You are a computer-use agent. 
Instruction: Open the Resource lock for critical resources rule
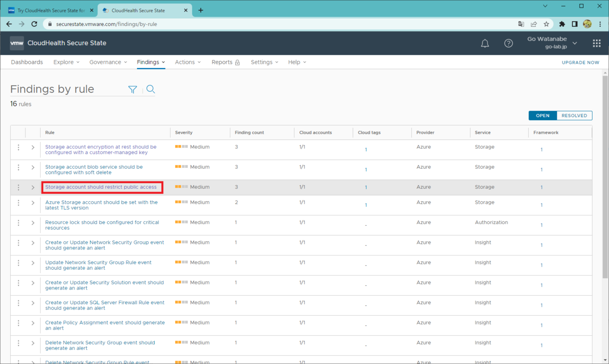pos(102,225)
